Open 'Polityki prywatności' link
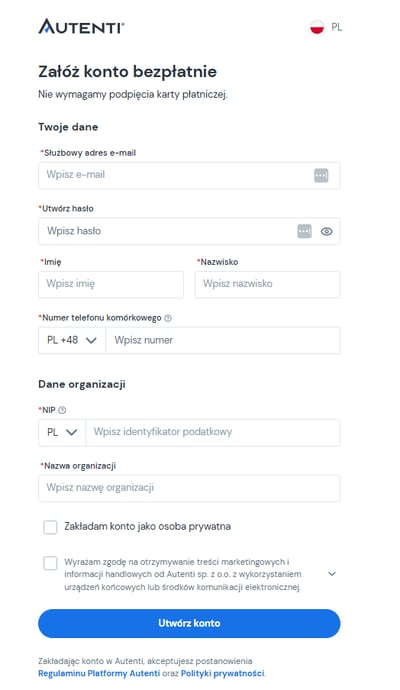 tap(223, 673)
